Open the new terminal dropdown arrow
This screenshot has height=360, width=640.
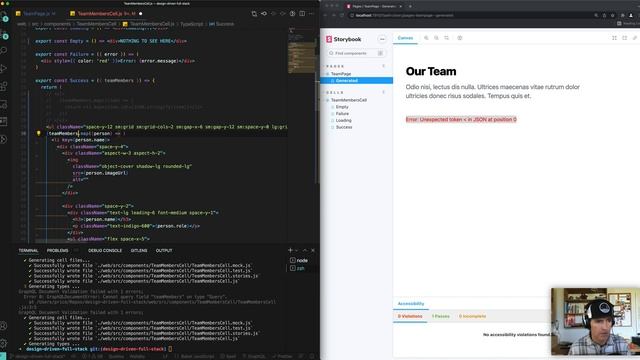(296, 250)
